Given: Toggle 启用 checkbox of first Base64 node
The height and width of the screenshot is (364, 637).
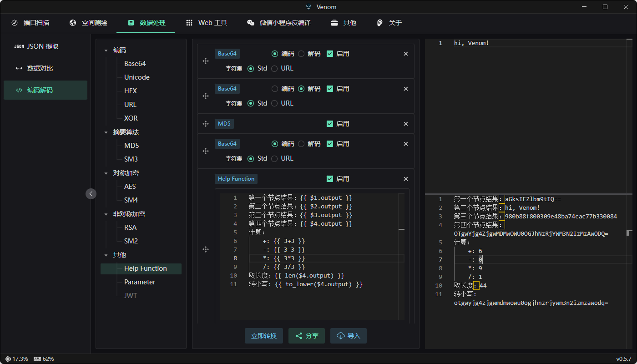Looking at the screenshot, I should (330, 54).
